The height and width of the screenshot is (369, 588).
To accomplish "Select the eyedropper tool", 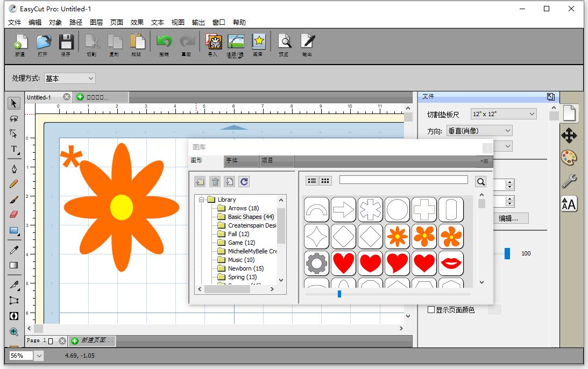I will click(x=14, y=250).
